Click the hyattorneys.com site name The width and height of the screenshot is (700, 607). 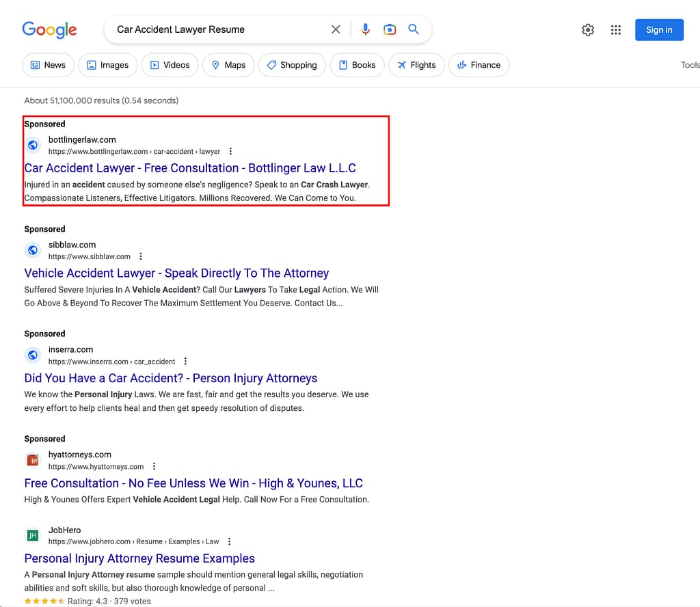click(x=79, y=455)
